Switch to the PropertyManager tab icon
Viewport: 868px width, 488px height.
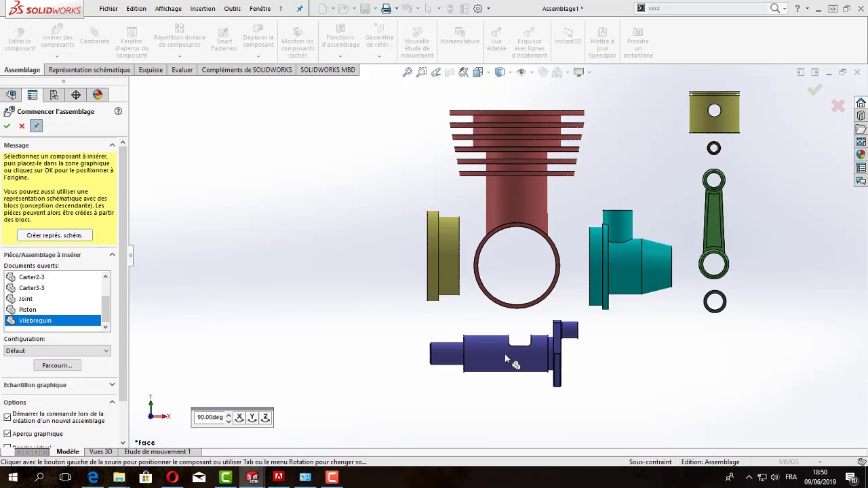coord(33,95)
